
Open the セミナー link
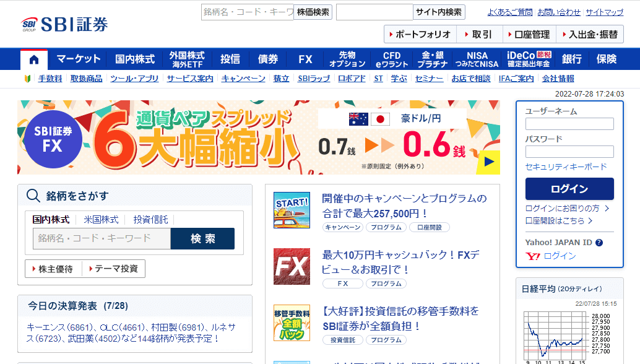[429, 79]
